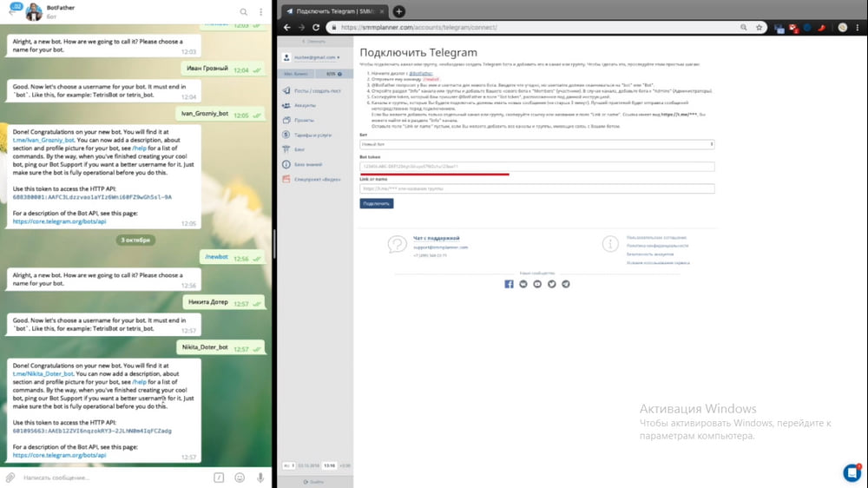This screenshot has width=868, height=488.
Task: Close the Подключить Telegram tab
Action: click(x=381, y=11)
